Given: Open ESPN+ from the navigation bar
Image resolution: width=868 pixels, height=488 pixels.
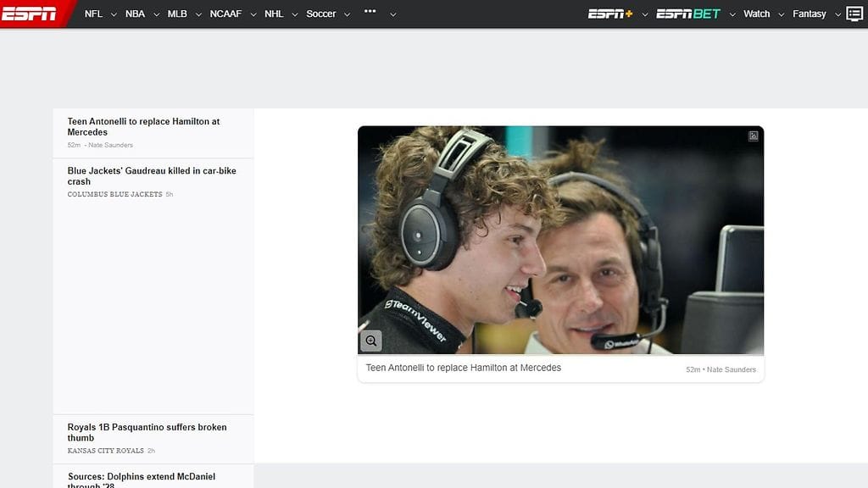Looking at the screenshot, I should 609,14.
